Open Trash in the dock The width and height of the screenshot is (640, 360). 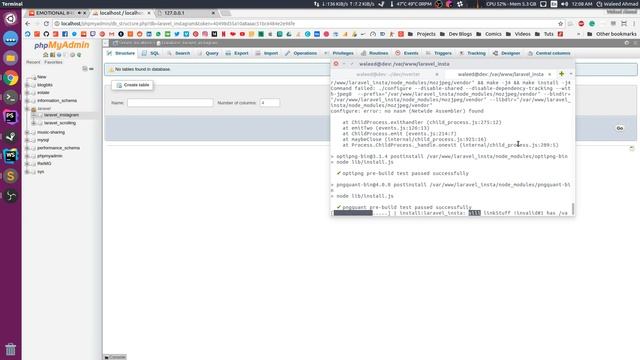point(11,349)
